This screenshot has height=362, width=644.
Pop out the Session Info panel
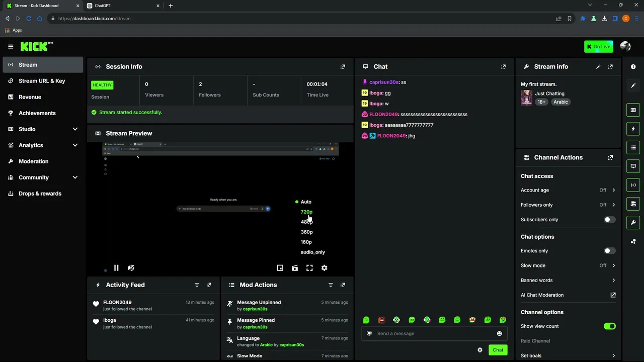click(x=343, y=67)
